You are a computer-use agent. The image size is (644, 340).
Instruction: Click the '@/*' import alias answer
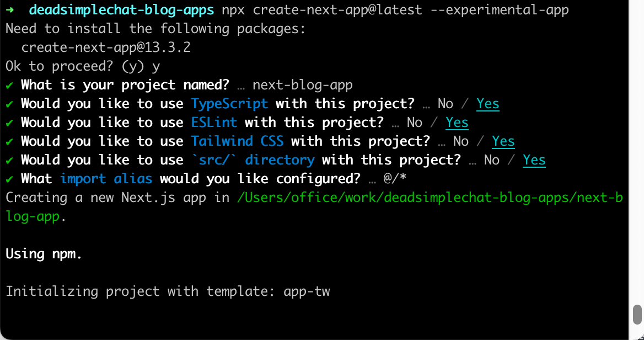(395, 179)
